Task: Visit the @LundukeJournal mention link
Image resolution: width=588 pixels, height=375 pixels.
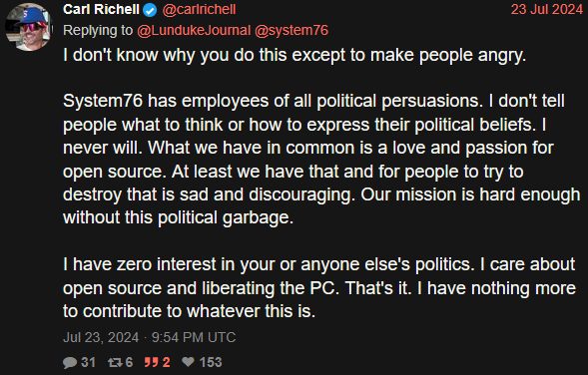Action: [194, 30]
